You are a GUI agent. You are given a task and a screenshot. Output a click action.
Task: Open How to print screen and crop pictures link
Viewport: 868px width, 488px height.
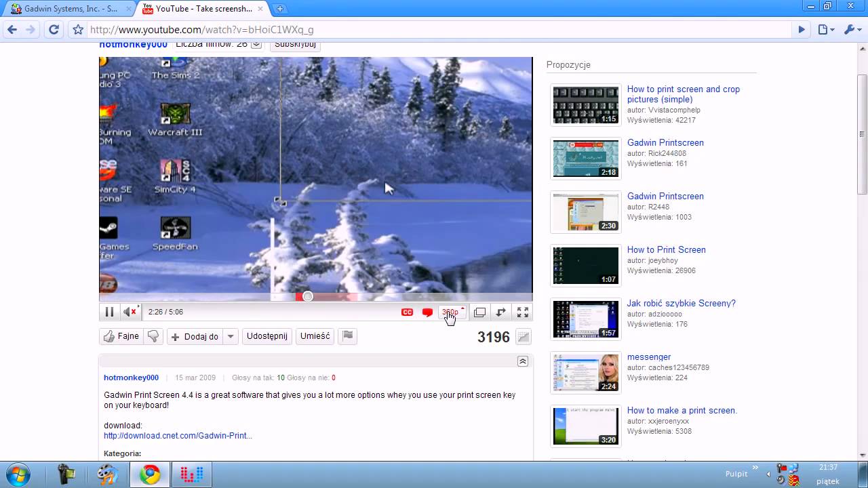[684, 94]
